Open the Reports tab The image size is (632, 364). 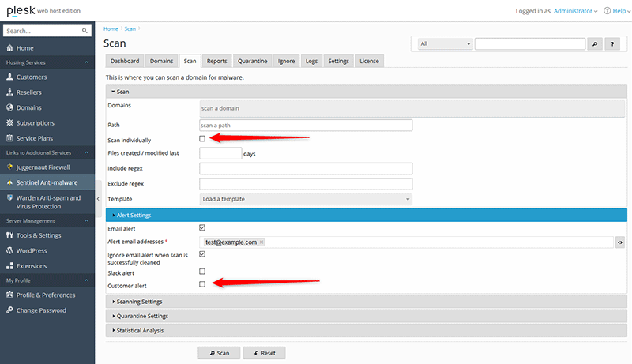coord(216,61)
